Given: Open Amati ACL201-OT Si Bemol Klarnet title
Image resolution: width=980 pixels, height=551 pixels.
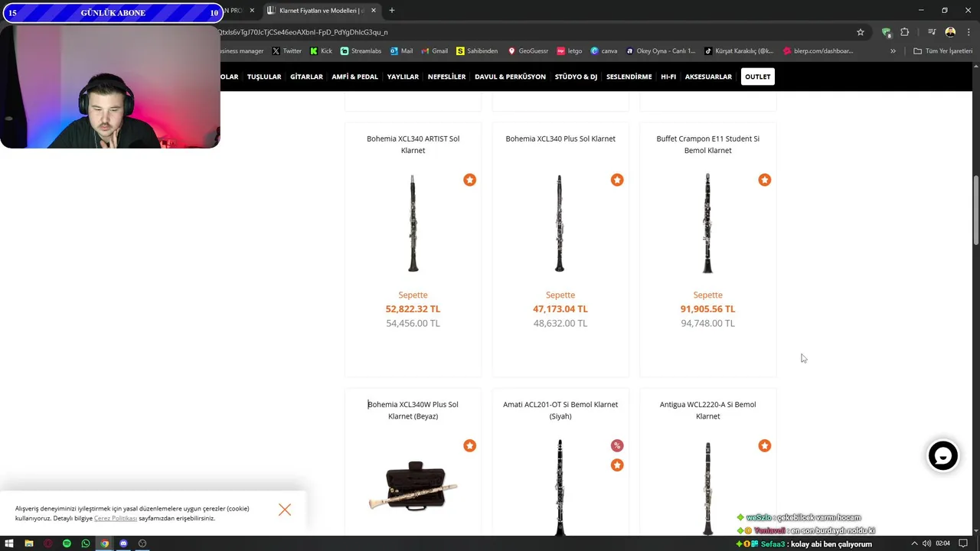Looking at the screenshot, I should point(560,410).
